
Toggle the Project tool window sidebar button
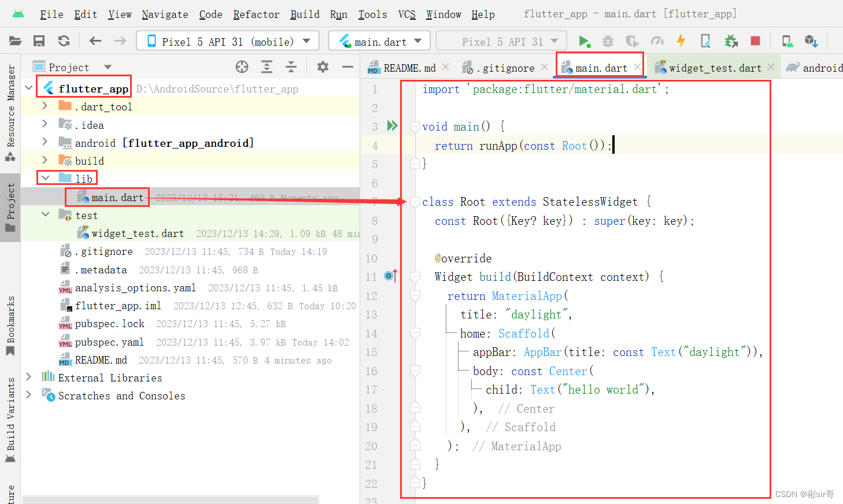tap(10, 207)
